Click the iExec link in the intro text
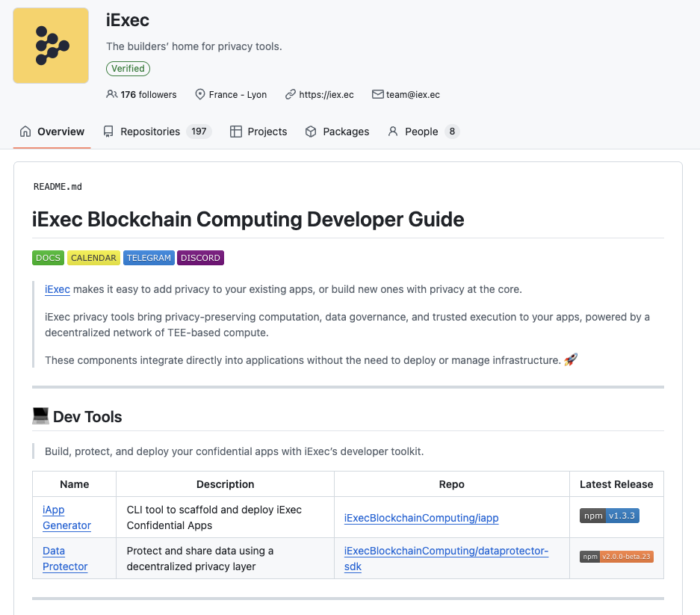The width and height of the screenshot is (700, 615). (58, 289)
